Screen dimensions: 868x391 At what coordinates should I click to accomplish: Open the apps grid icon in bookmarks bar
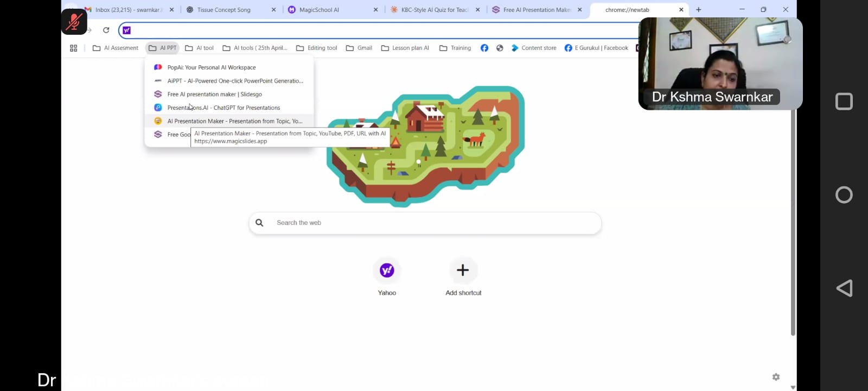tap(74, 48)
